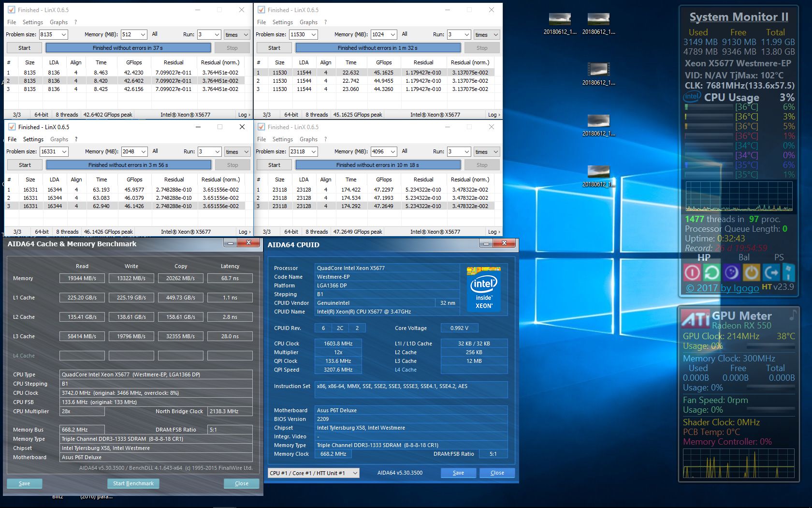812x508 pixels.
Task: Click the GPU usage graph in GPU Meter
Action: click(x=739, y=464)
